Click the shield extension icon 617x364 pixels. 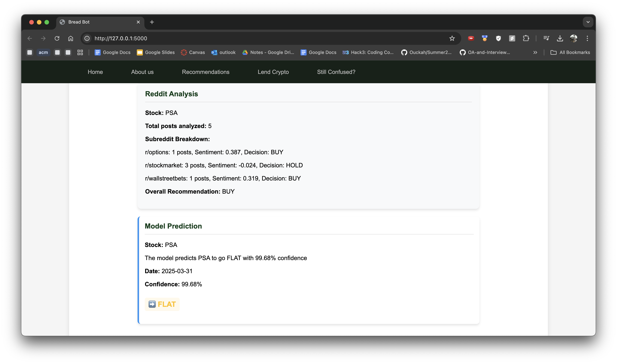pyautogui.click(x=498, y=38)
